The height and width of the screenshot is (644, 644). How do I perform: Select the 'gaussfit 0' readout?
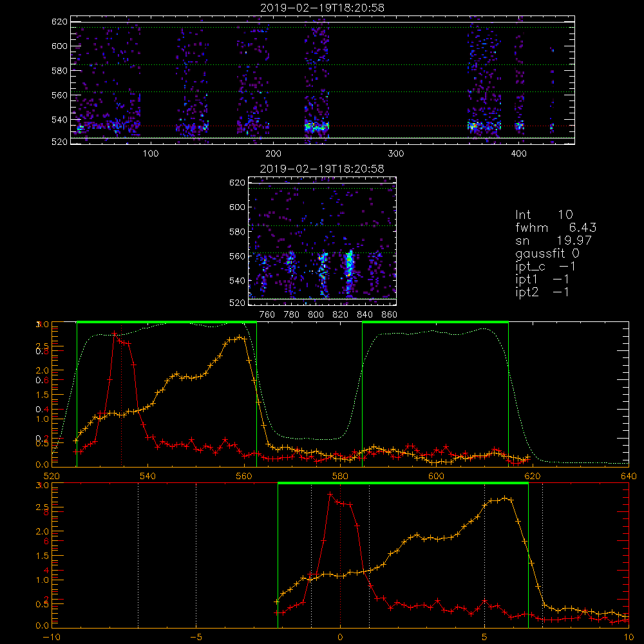[x=547, y=254]
